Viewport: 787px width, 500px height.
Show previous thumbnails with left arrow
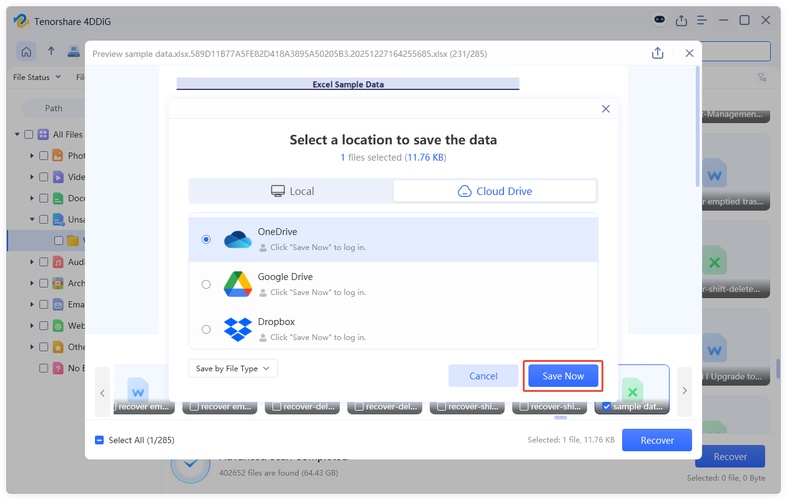102,393
